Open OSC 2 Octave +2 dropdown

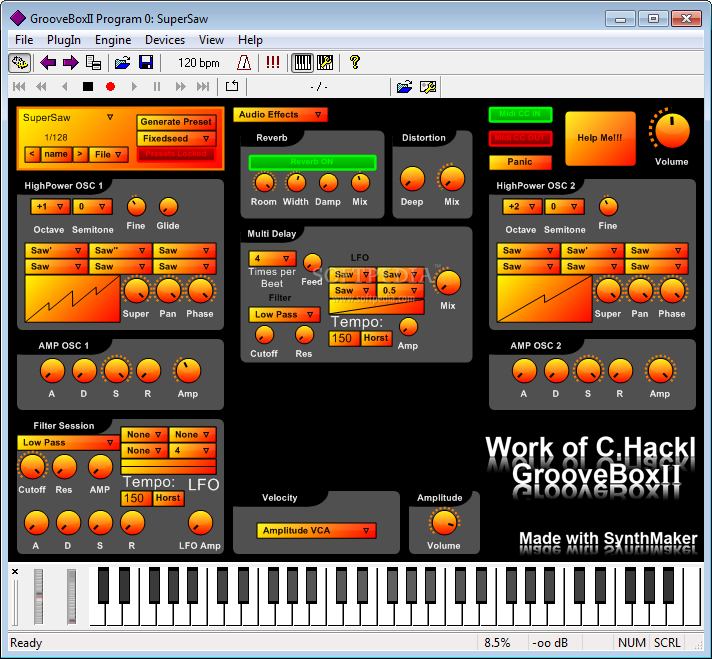click(522, 207)
